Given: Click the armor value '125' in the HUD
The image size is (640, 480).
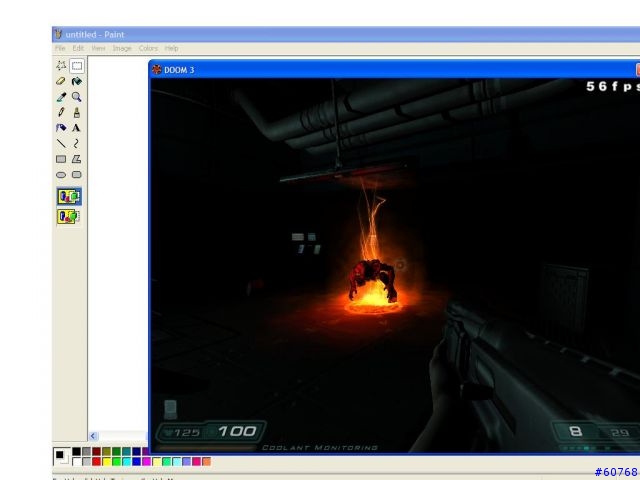Looking at the screenshot, I should point(187,432).
